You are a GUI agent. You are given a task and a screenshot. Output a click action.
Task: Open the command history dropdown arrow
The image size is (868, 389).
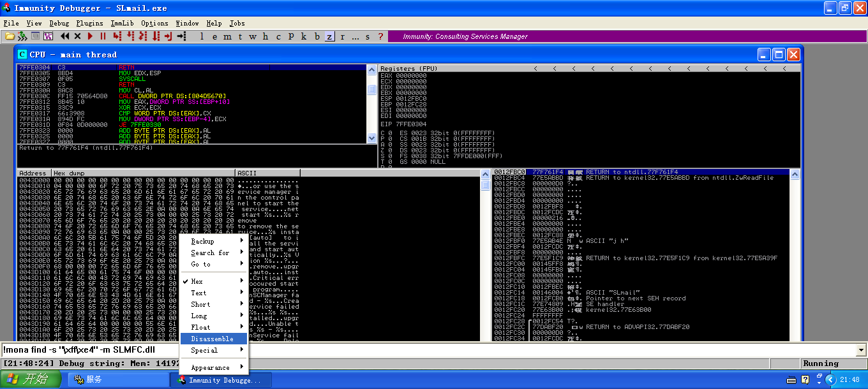coord(862,350)
